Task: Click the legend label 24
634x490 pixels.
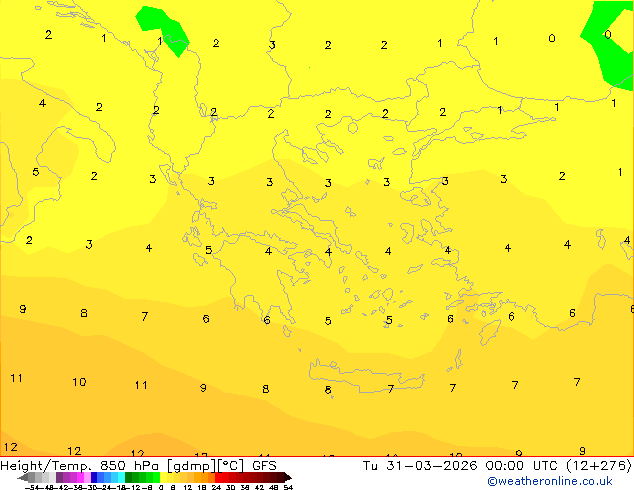Action: [216, 487]
